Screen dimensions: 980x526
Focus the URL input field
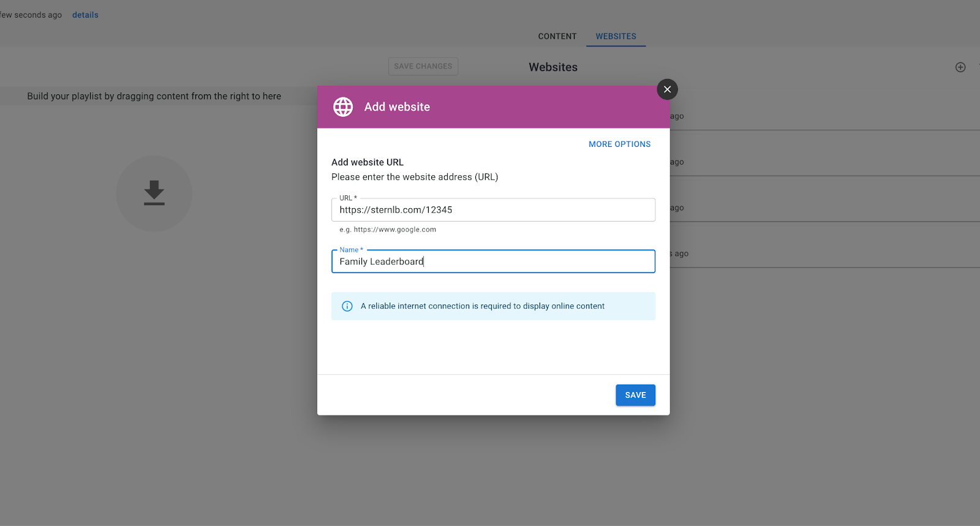point(493,210)
